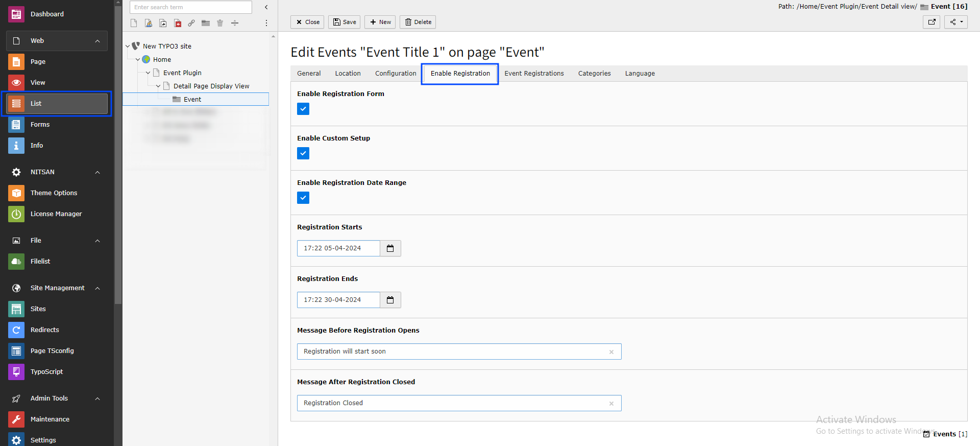Viewport: 980px width, 446px height.
Task: Collapse the Event Plugin tree node
Action: (x=148, y=73)
